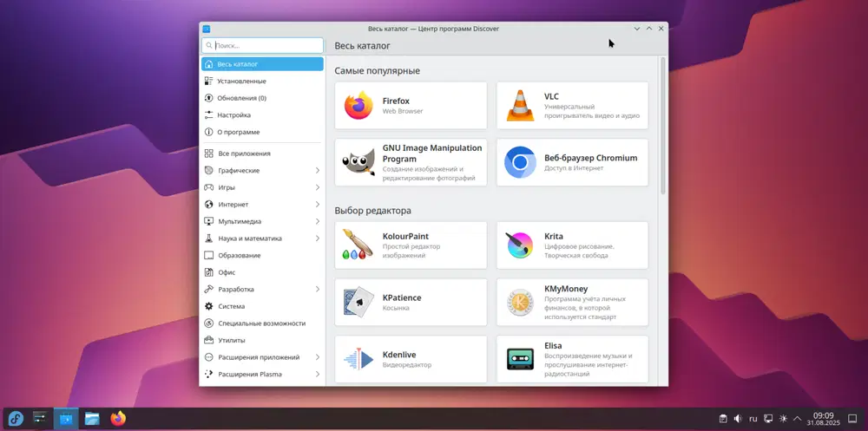
Task: Click the flask icon beside Наука и математика
Action: point(208,238)
